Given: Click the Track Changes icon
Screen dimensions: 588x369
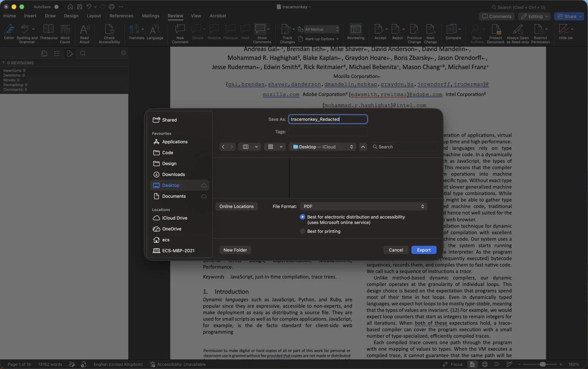Looking at the screenshot, I should coord(286,29).
